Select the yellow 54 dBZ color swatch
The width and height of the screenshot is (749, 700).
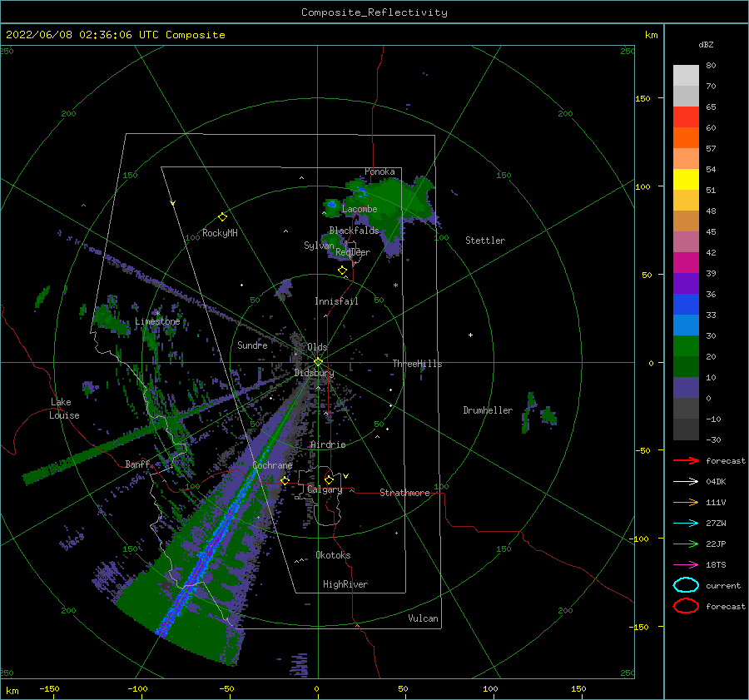tap(686, 179)
